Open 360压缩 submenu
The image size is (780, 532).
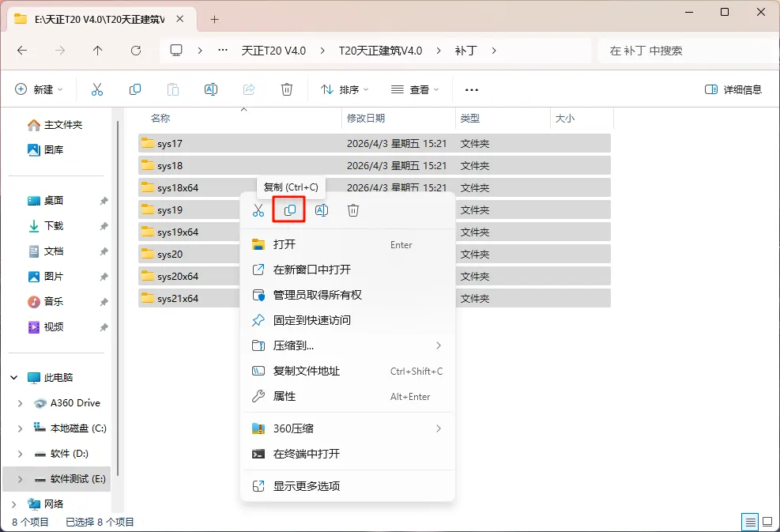[x=347, y=428]
